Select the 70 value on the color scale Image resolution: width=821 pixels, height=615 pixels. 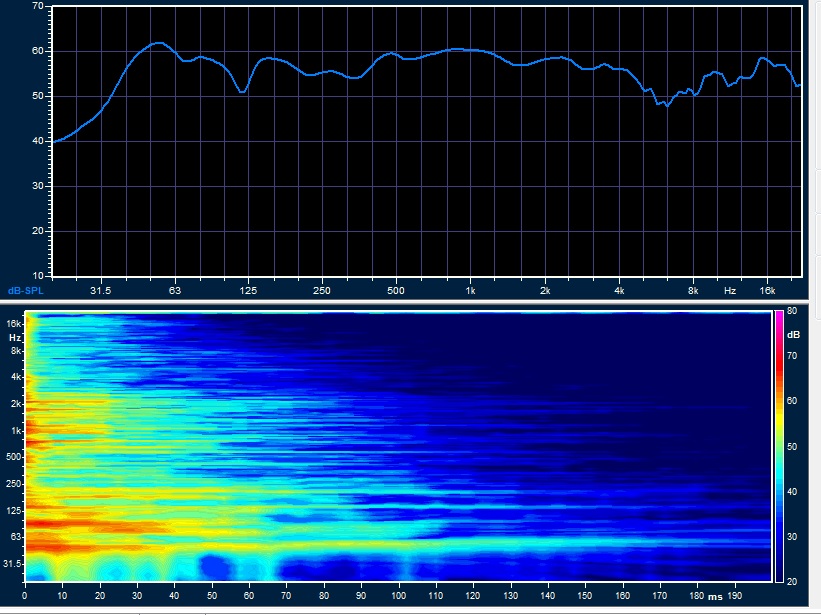point(792,356)
